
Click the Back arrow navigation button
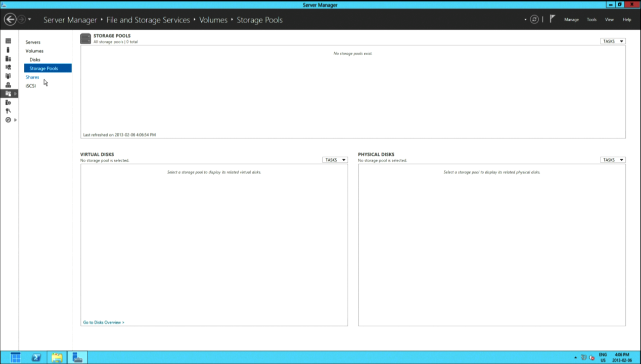coord(10,20)
